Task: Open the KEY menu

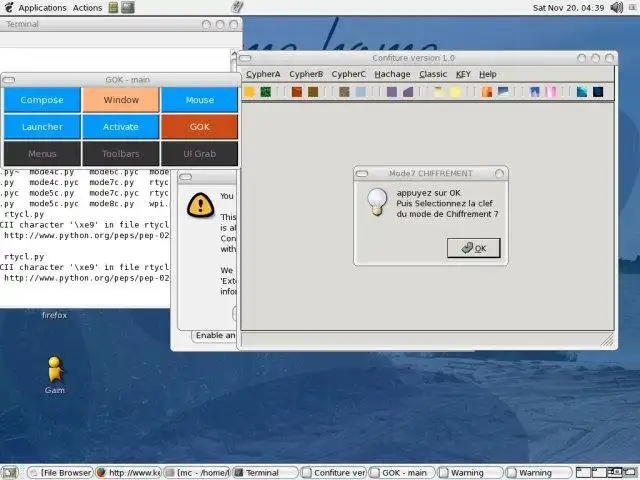Action: [463, 74]
